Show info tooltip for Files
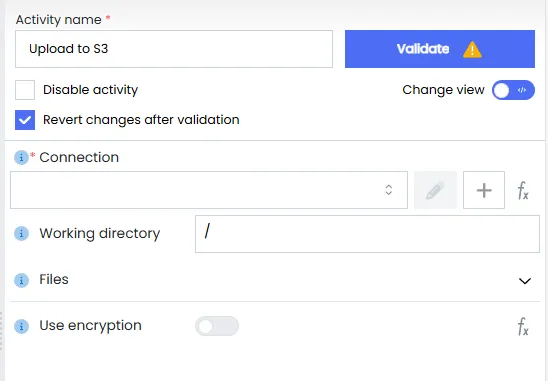 pyautogui.click(x=21, y=280)
